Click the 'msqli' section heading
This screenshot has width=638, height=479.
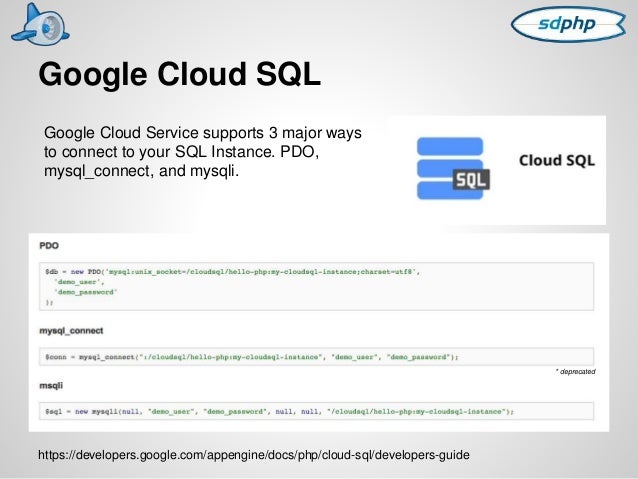(x=51, y=385)
